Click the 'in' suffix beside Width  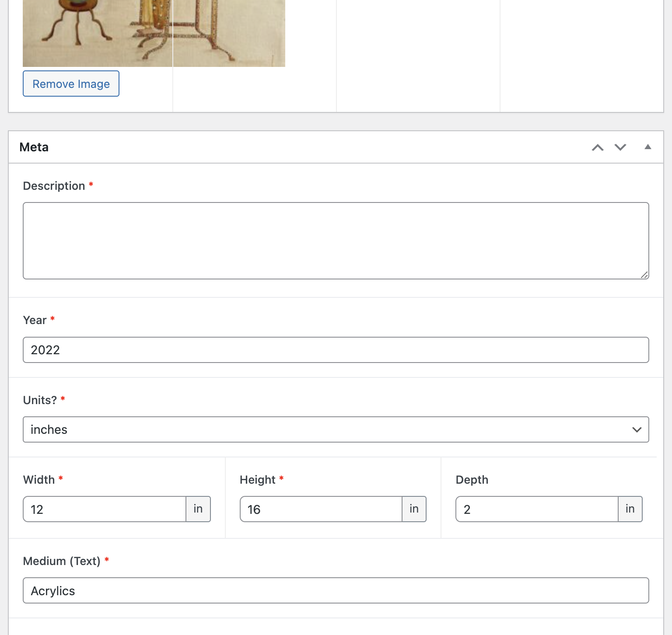[198, 509]
